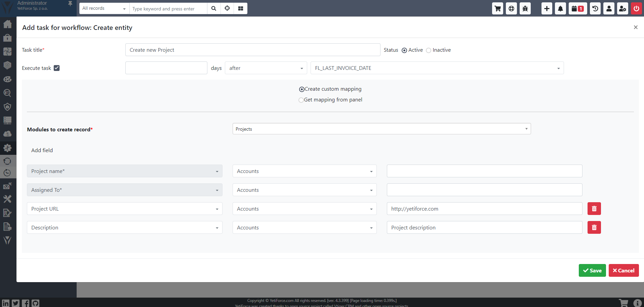Uncheck the Execute task checkbox
The height and width of the screenshot is (307, 644).
pyautogui.click(x=56, y=68)
